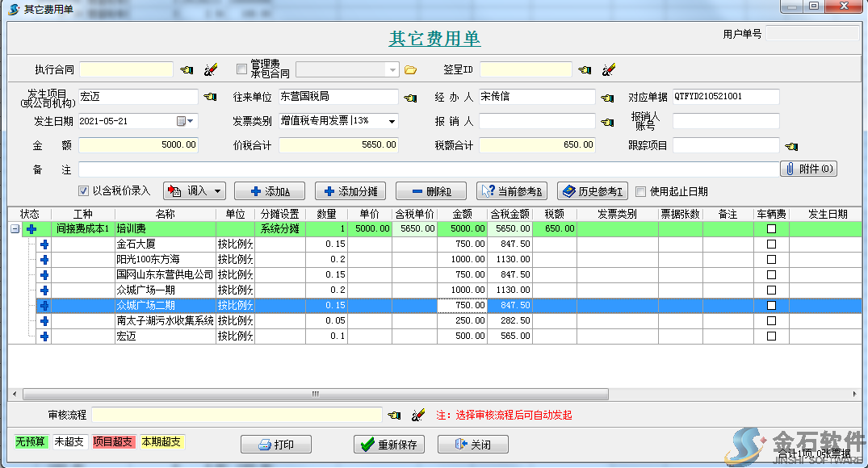Open the 调入 button dropdown arrow
The image size is (868, 468).
pyautogui.click(x=220, y=191)
